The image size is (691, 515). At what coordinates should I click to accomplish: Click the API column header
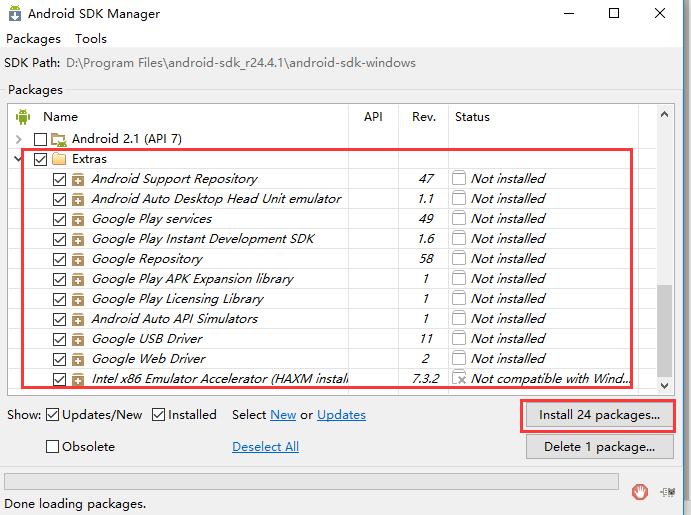pyautogui.click(x=373, y=117)
